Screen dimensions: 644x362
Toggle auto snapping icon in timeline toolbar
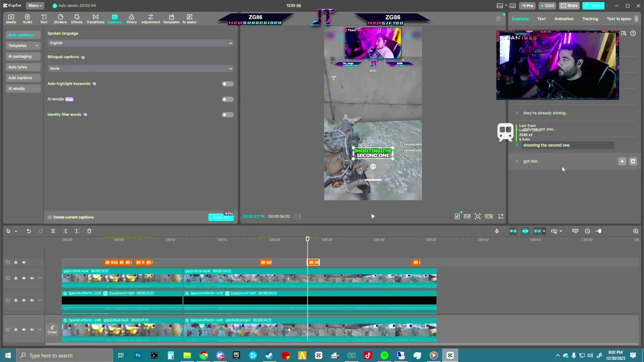coord(525,231)
